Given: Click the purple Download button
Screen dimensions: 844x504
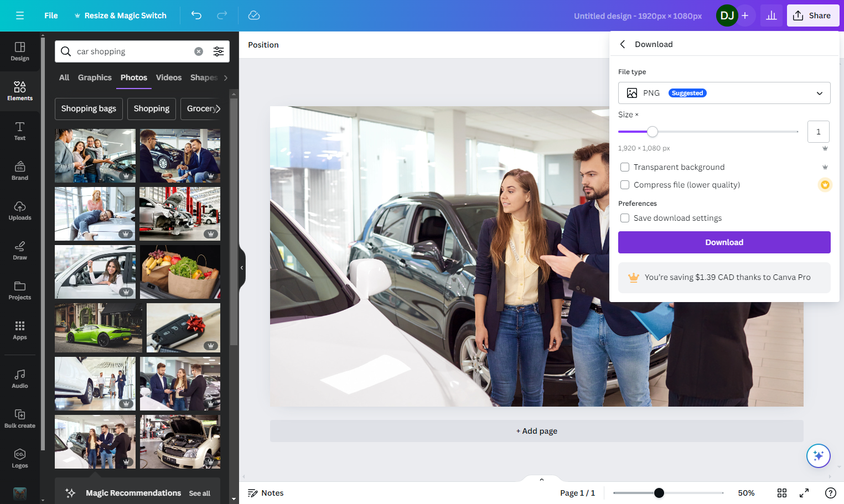Looking at the screenshot, I should (724, 242).
